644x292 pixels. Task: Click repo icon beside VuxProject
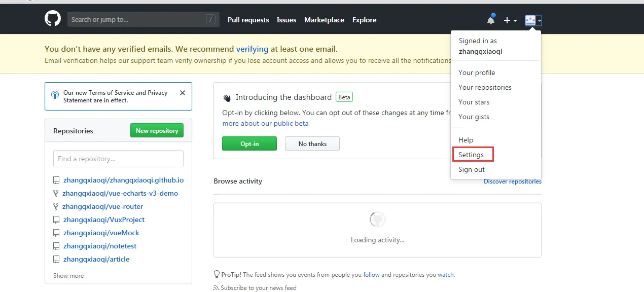(56, 220)
